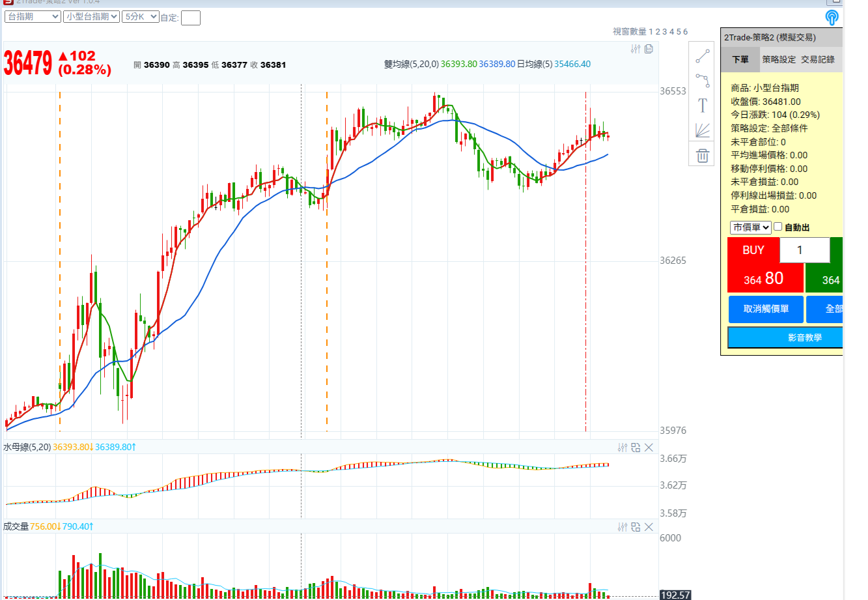Open the 台指期 market dropdown
Screen dimensions: 868x600
pyautogui.click(x=33, y=17)
